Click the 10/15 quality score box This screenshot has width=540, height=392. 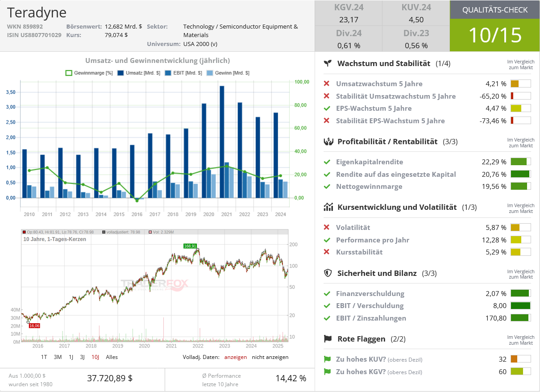tap(495, 35)
